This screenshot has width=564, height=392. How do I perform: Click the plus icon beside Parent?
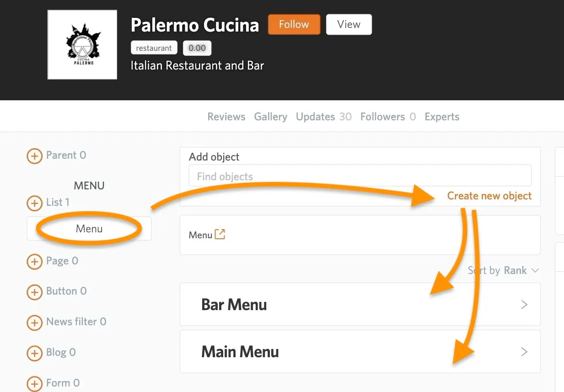coord(34,156)
